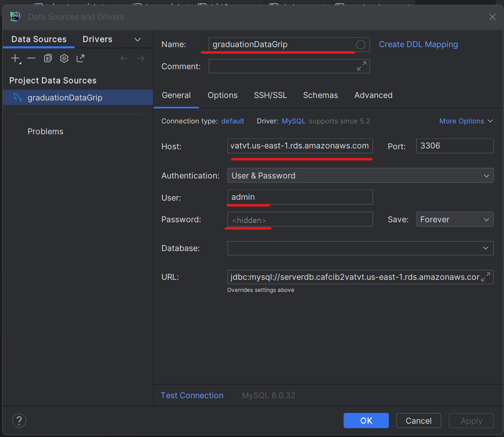Image resolution: width=504 pixels, height=437 pixels.
Task: Open the Schemas tab
Action: click(x=321, y=95)
